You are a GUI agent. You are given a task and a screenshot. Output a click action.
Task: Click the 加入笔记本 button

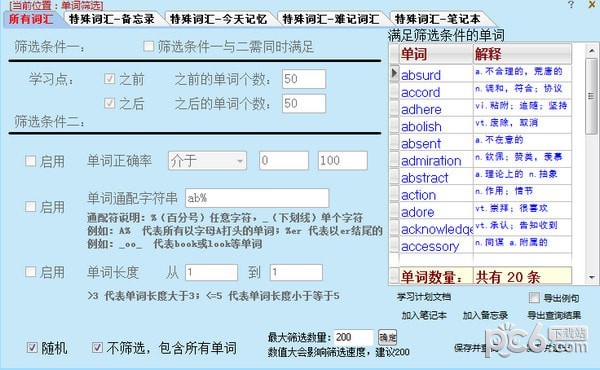[424, 315]
